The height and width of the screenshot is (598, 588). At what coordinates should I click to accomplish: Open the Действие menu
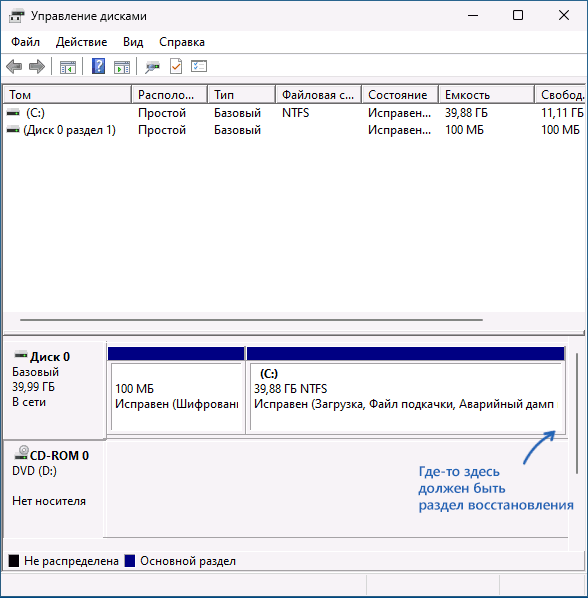point(81,42)
